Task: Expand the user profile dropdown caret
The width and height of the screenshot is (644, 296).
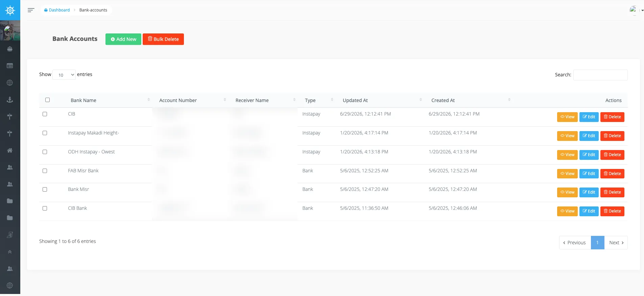Action: tap(642, 10)
